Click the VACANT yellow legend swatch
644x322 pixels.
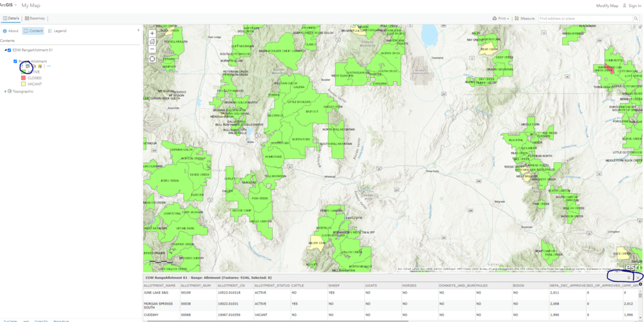coord(23,84)
